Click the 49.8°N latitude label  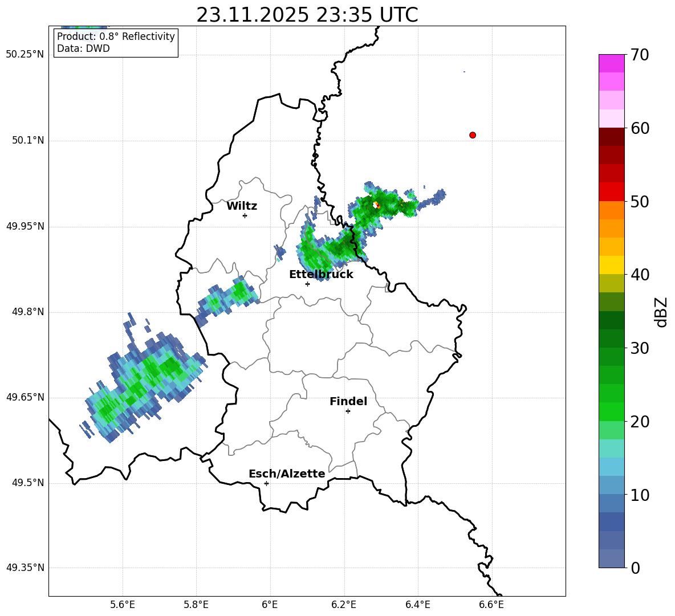(x=29, y=312)
